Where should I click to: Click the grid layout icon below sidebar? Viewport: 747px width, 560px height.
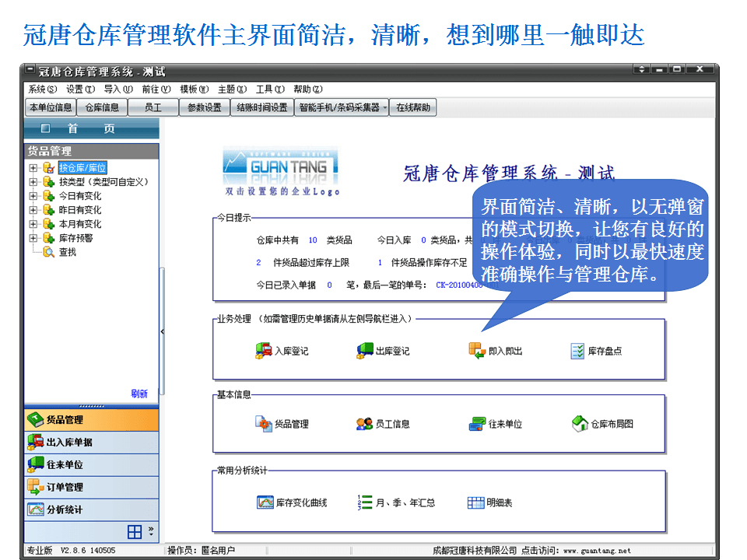tap(135, 532)
